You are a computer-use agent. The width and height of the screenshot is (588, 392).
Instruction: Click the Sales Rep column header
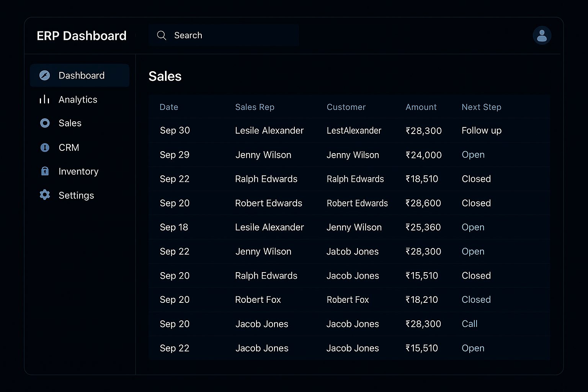255,107
